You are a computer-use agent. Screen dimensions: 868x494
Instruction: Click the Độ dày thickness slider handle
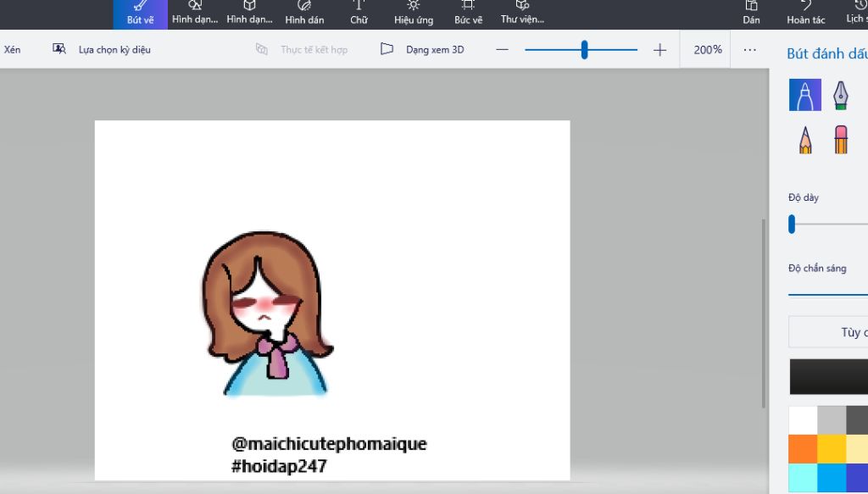coord(792,224)
